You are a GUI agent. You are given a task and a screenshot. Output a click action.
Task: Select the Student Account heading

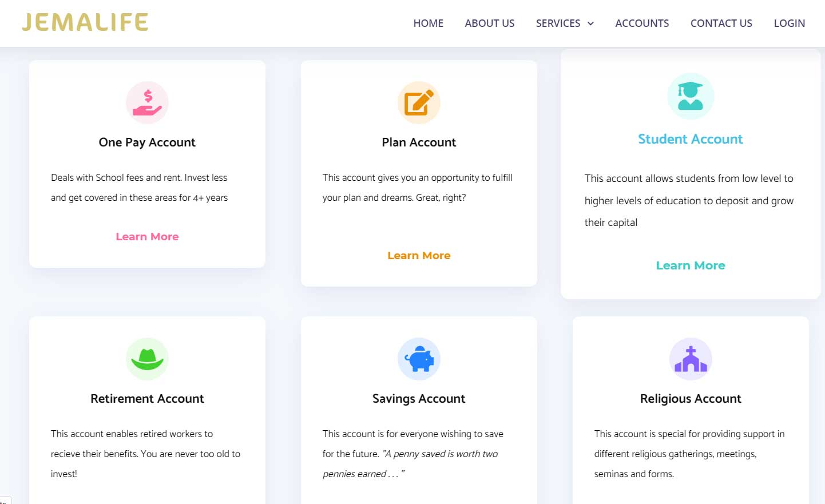(691, 139)
